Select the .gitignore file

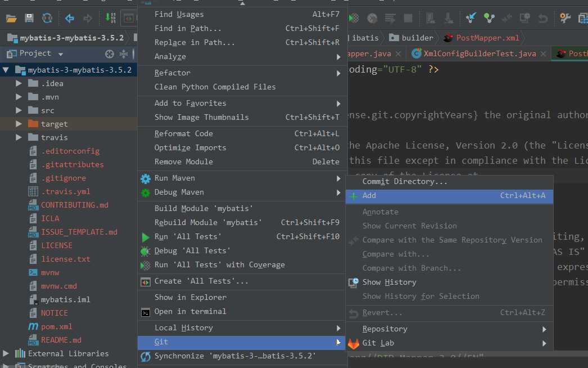[64, 178]
